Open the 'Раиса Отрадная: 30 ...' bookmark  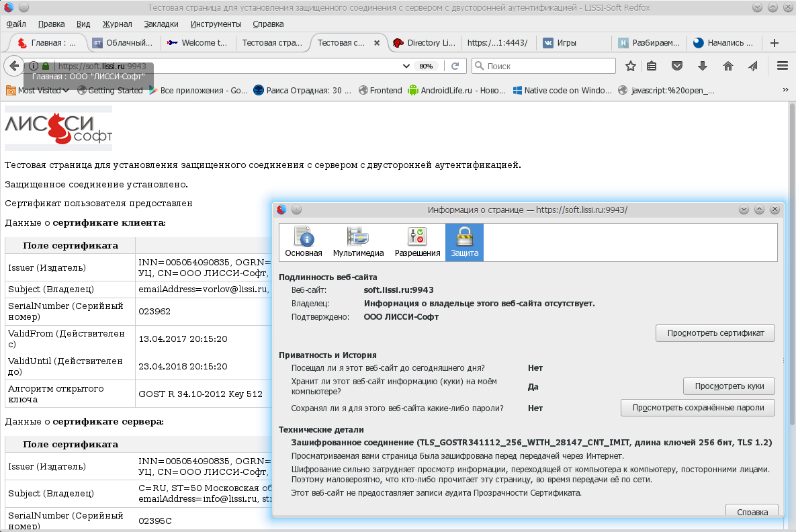[302, 91]
